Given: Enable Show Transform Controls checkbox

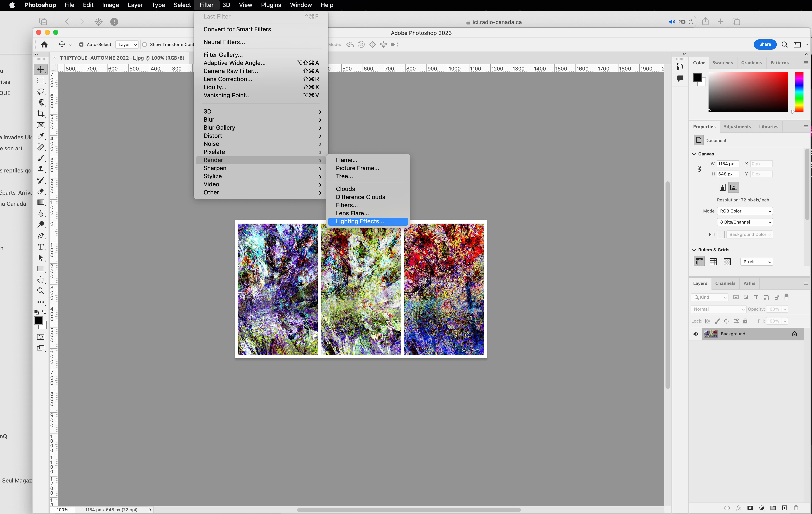Looking at the screenshot, I should (145, 45).
